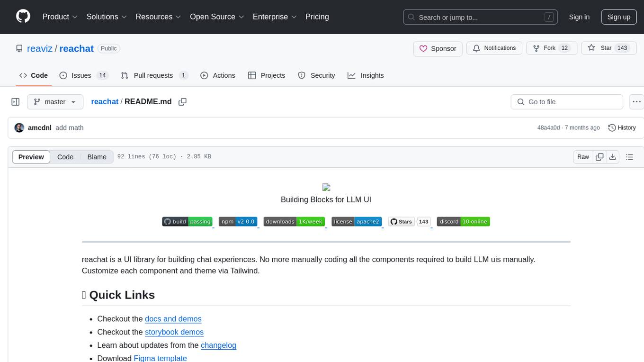Image resolution: width=644 pixels, height=362 pixels.
Task: Open the Issues tab
Action: (x=84, y=75)
